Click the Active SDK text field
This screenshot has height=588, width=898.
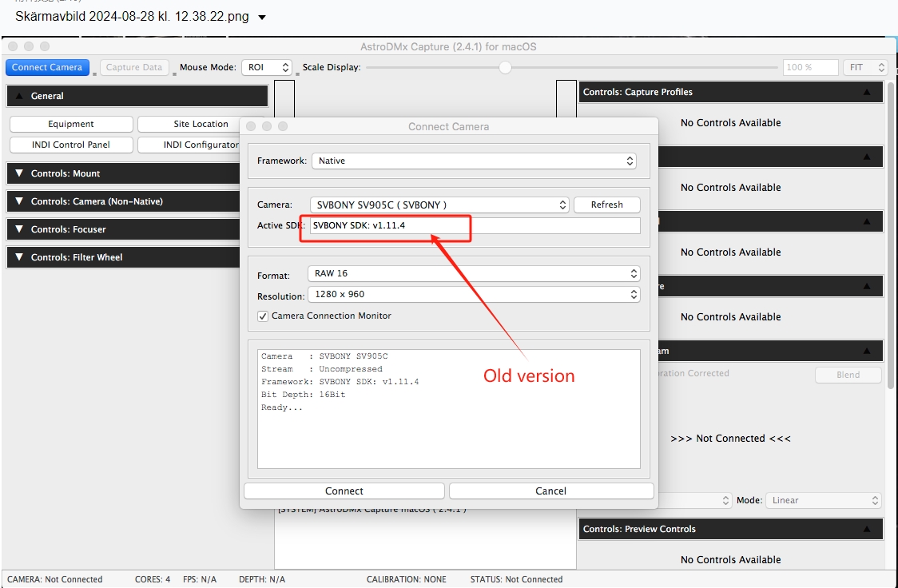pyautogui.click(x=475, y=226)
